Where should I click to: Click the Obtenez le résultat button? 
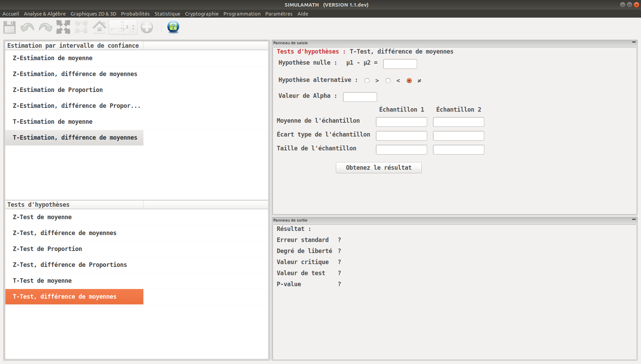pyautogui.click(x=378, y=168)
